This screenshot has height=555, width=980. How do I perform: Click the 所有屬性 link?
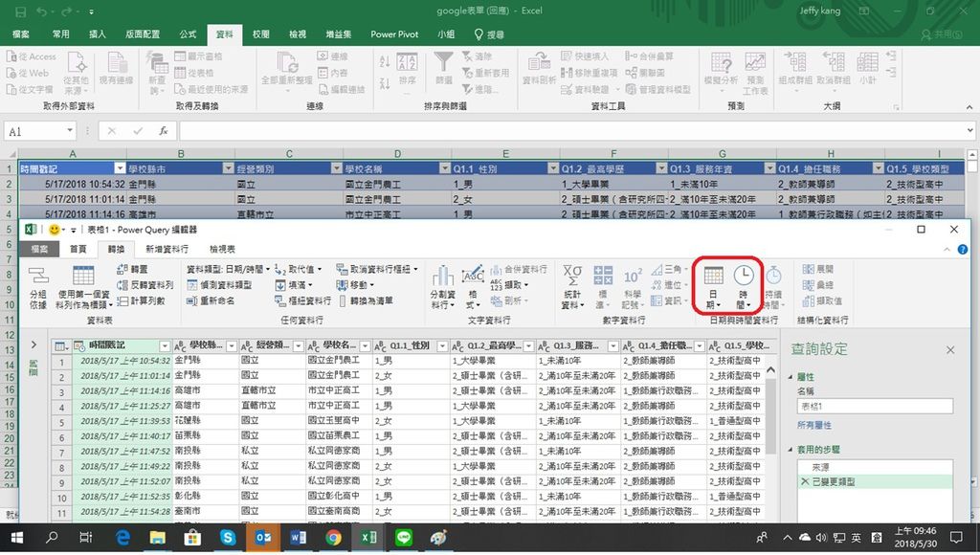813,425
